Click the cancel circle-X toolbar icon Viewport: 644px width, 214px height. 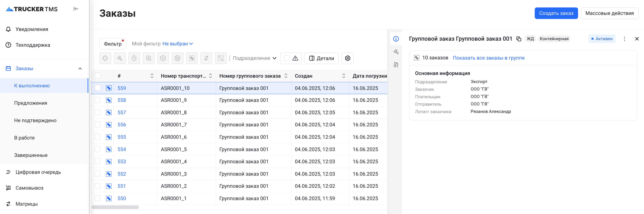(x=177, y=58)
